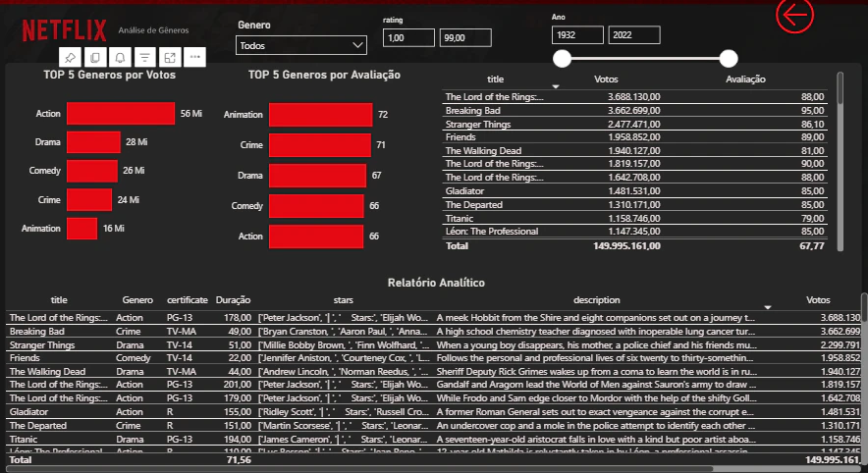Select the Drama bar in Avaliação chart

coord(318,176)
